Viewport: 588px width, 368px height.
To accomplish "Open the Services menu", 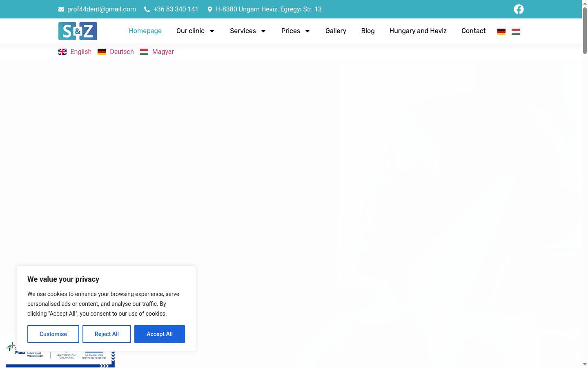I will coord(243,31).
